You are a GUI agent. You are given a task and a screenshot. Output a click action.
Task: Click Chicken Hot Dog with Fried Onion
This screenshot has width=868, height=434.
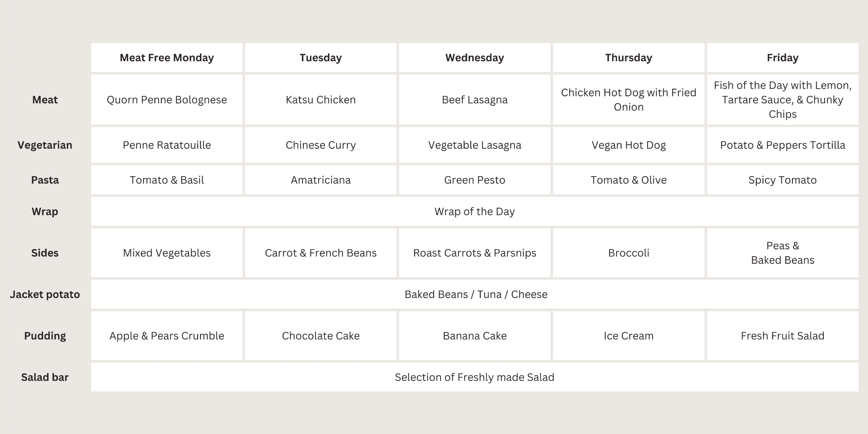[628, 100]
